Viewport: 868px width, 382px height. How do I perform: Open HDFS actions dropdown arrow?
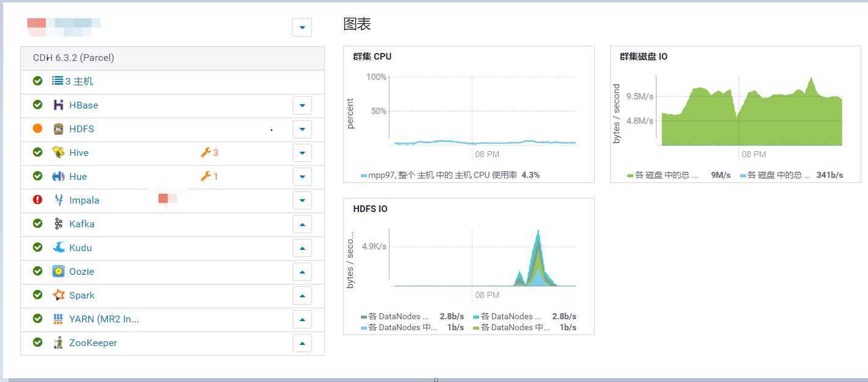[x=302, y=129]
